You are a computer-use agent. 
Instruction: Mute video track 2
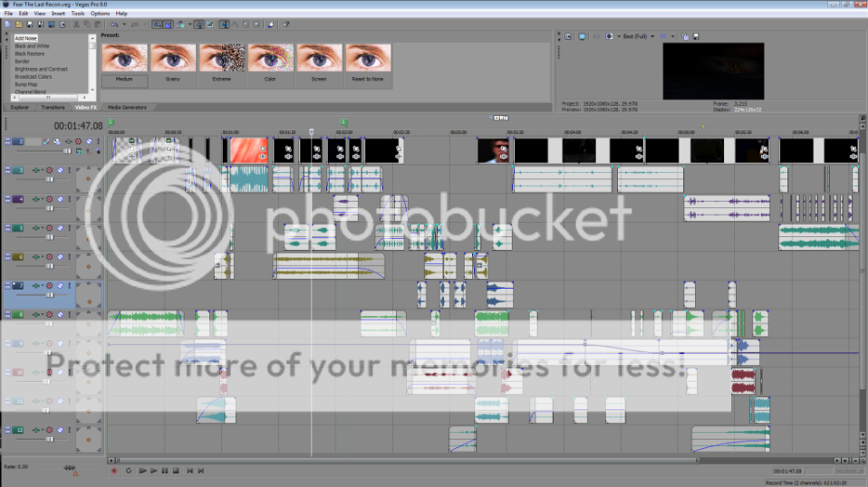(89, 141)
